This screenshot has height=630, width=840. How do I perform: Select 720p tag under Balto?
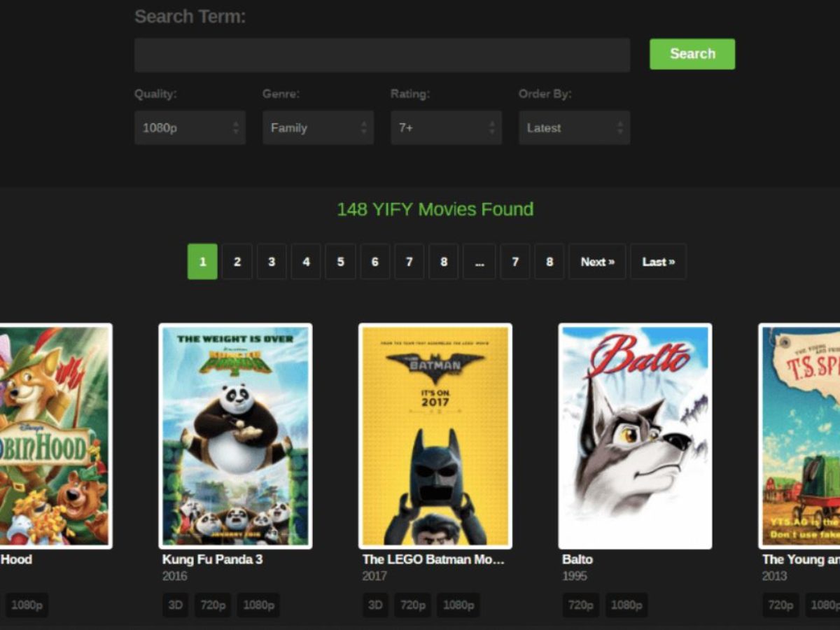pos(581,605)
